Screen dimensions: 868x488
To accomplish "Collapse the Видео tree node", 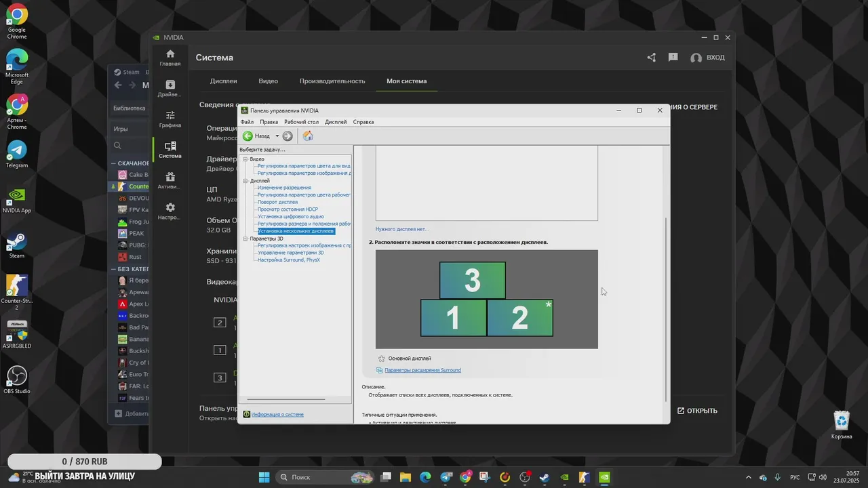I will pos(245,159).
